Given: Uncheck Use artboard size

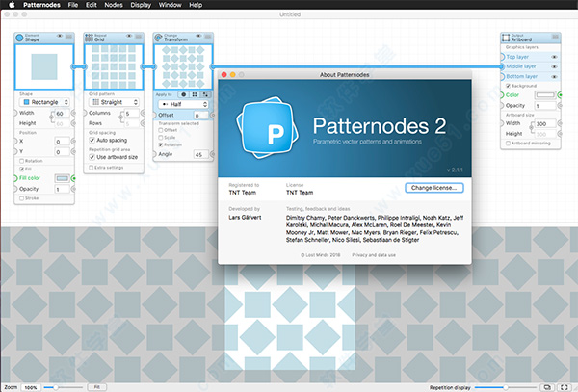Looking at the screenshot, I should click(x=92, y=157).
